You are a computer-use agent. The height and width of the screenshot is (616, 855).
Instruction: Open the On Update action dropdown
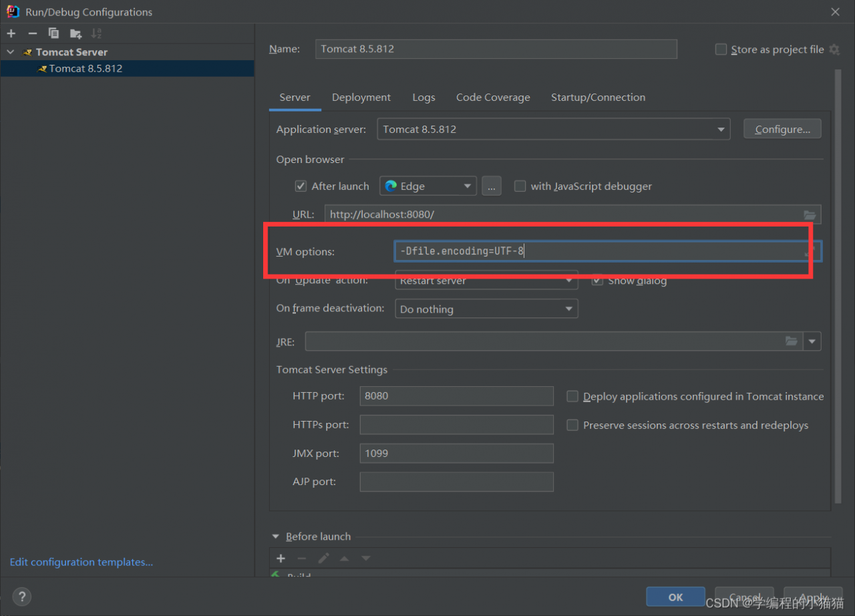pos(486,281)
